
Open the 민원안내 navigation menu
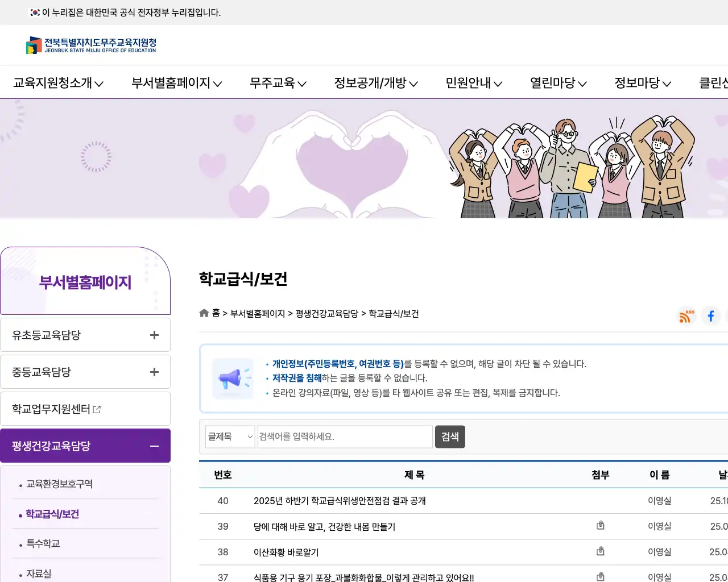(473, 82)
